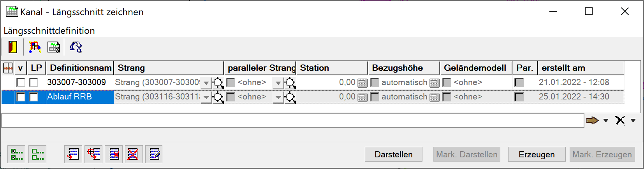This screenshot has height=169, width=644.
Task: Click the yellow exit door icon
Action: coord(12,47)
